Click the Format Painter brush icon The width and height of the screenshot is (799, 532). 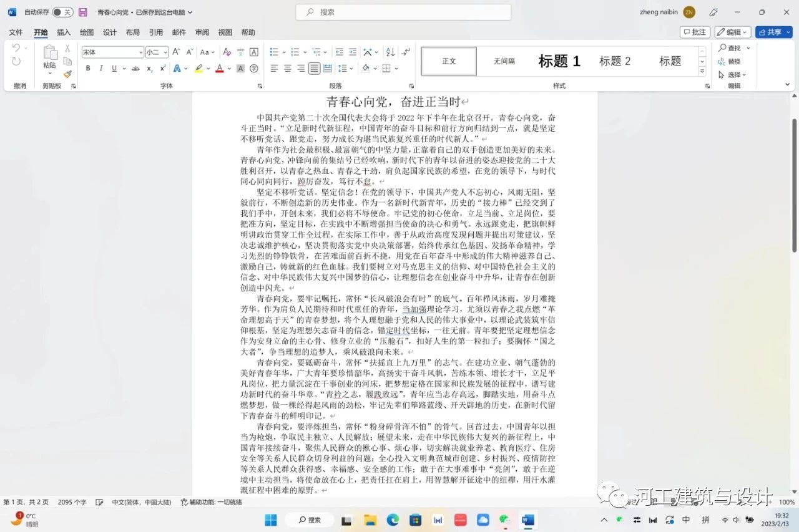point(67,74)
